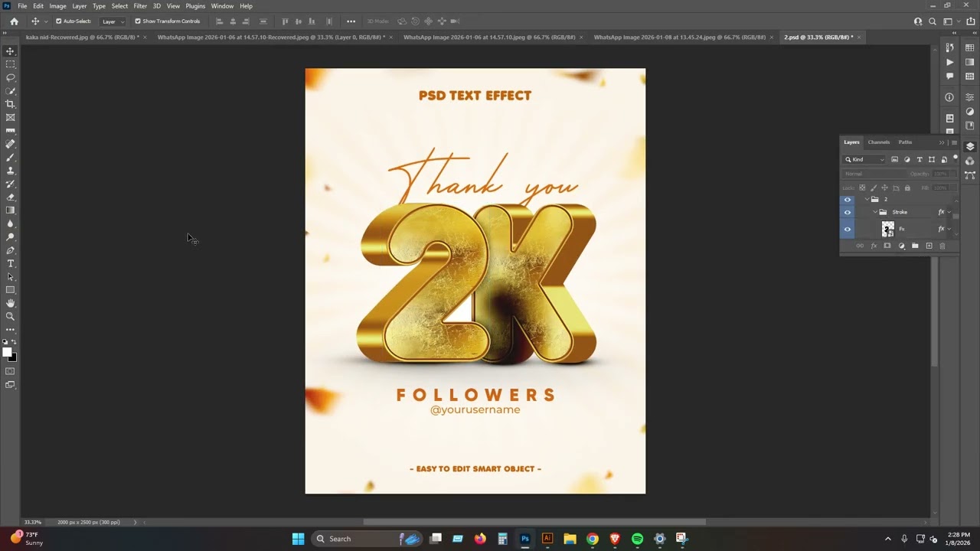Add a layer mask
The width and height of the screenshot is (980, 551).
(x=887, y=246)
